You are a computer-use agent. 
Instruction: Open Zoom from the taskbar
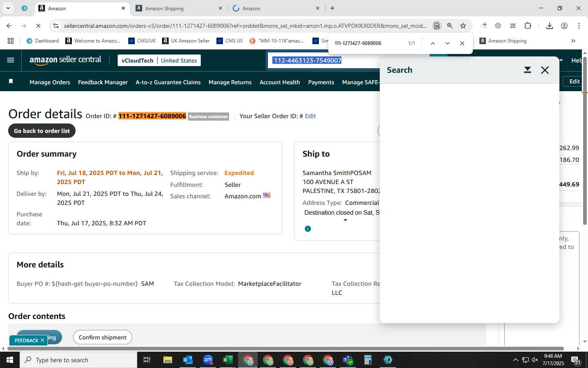coord(208,360)
